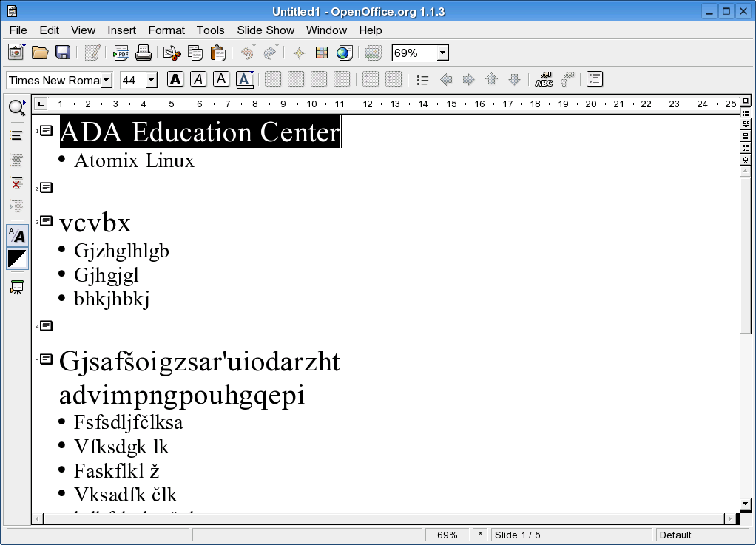Expand the font size dropdown
756x545 pixels.
point(152,80)
